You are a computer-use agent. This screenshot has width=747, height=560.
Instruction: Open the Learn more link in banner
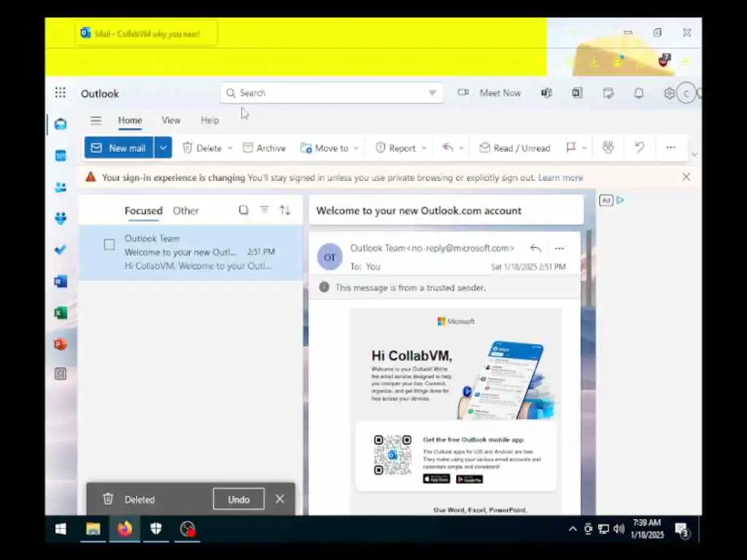point(561,178)
